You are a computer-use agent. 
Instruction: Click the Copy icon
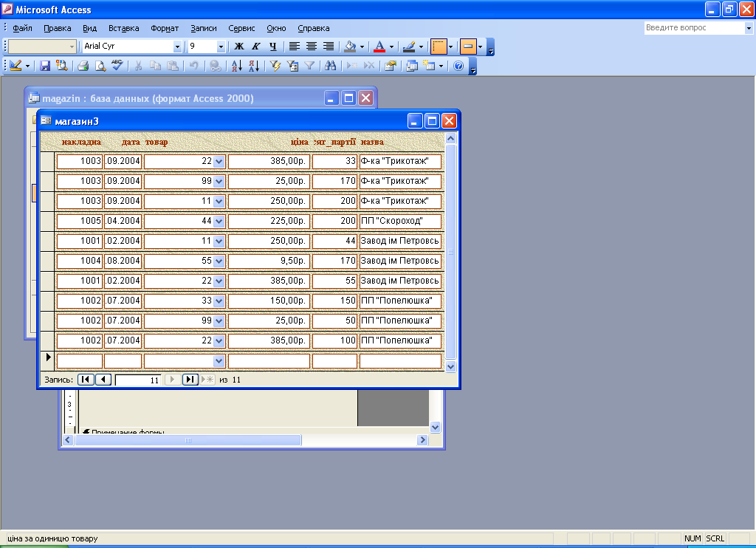coord(155,66)
